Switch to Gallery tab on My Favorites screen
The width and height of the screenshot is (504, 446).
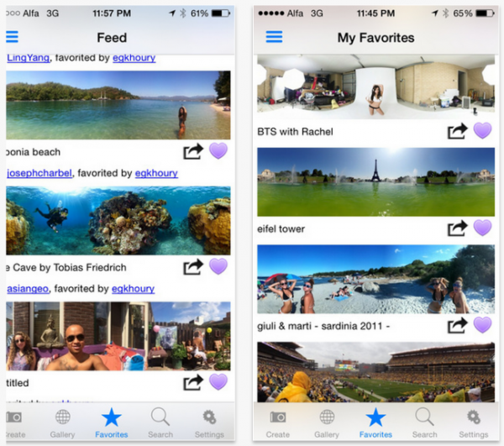[327, 422]
